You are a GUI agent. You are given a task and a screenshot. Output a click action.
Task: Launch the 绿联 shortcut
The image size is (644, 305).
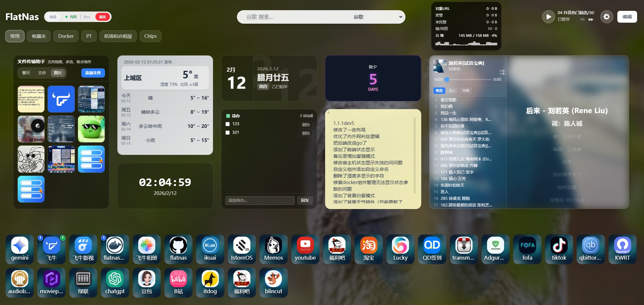83,283
